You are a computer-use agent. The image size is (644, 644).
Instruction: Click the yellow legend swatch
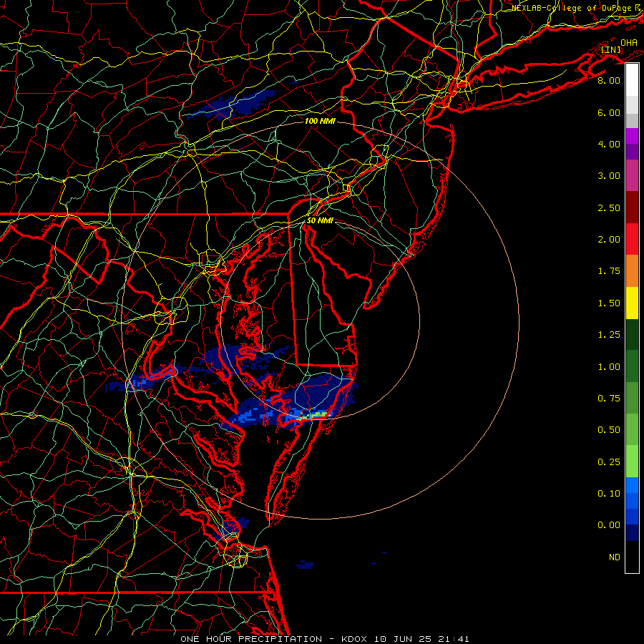click(x=632, y=303)
